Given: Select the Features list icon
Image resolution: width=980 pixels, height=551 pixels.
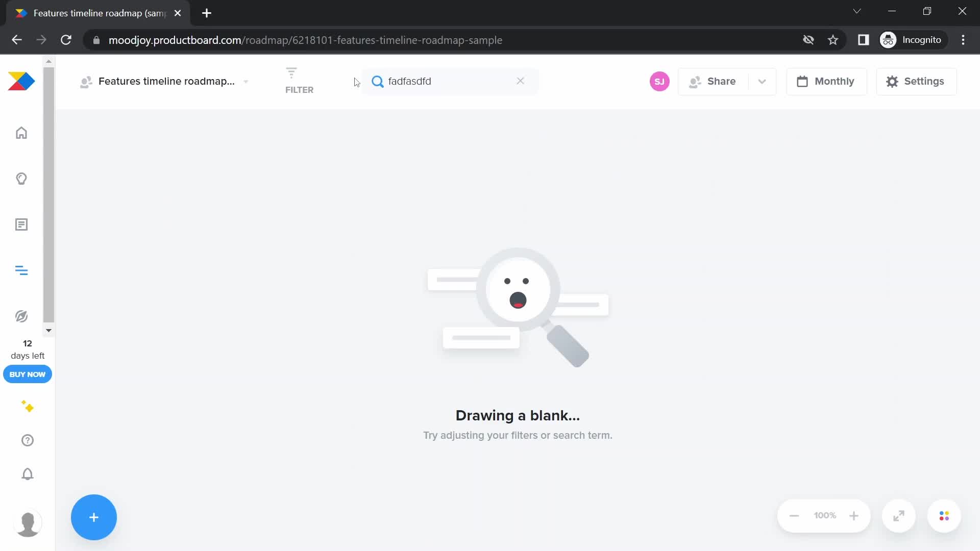Looking at the screenshot, I should pos(21,224).
